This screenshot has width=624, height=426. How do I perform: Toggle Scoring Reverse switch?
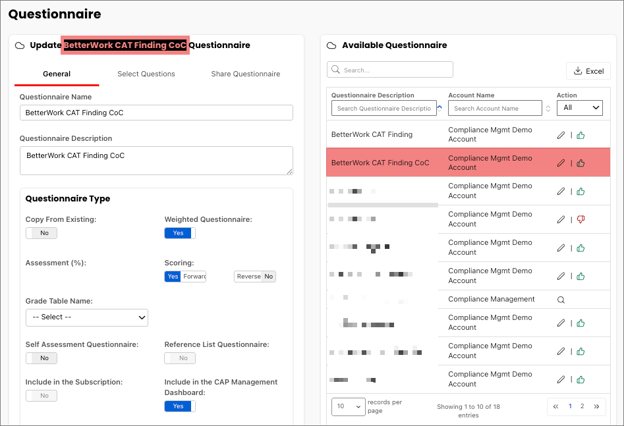[x=255, y=276]
